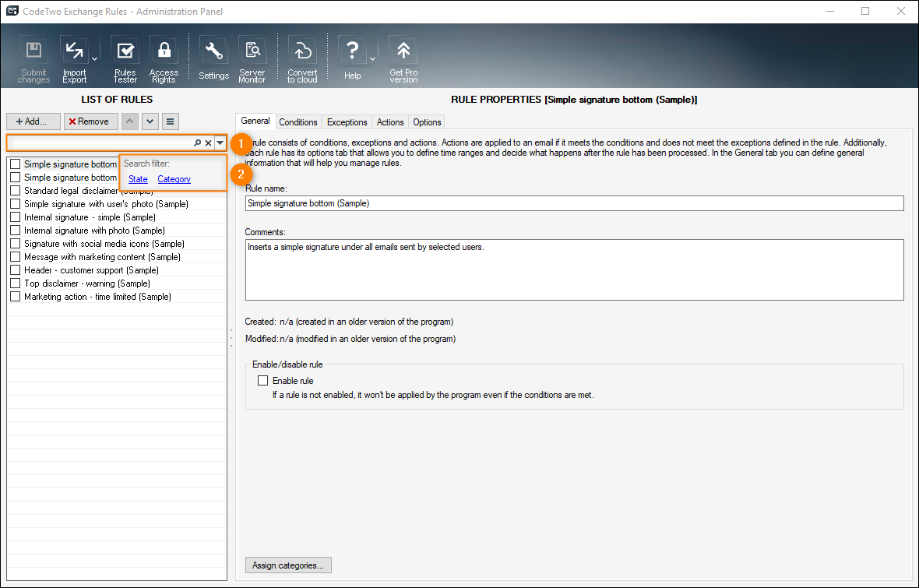Click the Add... rule button
This screenshot has height=588, width=919.
(33, 121)
